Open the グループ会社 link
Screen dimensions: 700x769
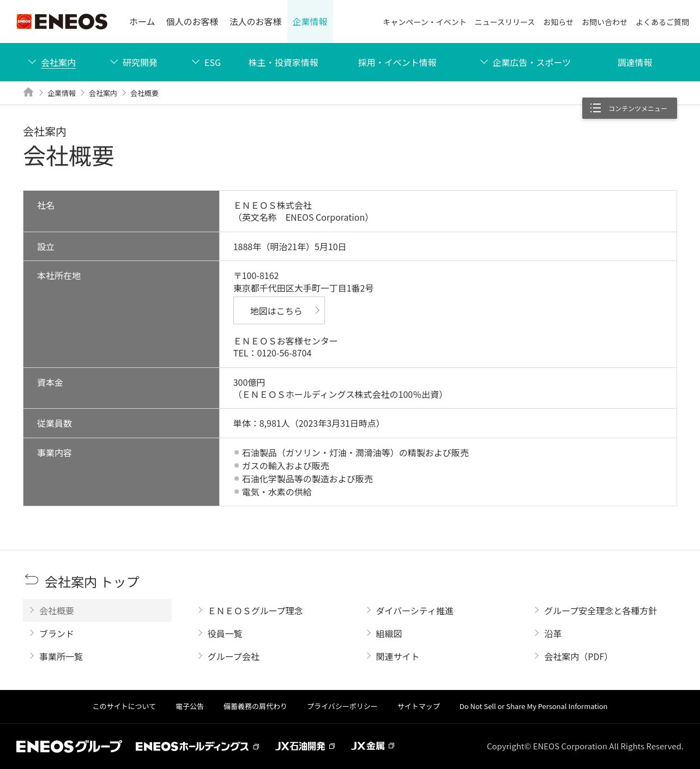(x=234, y=657)
